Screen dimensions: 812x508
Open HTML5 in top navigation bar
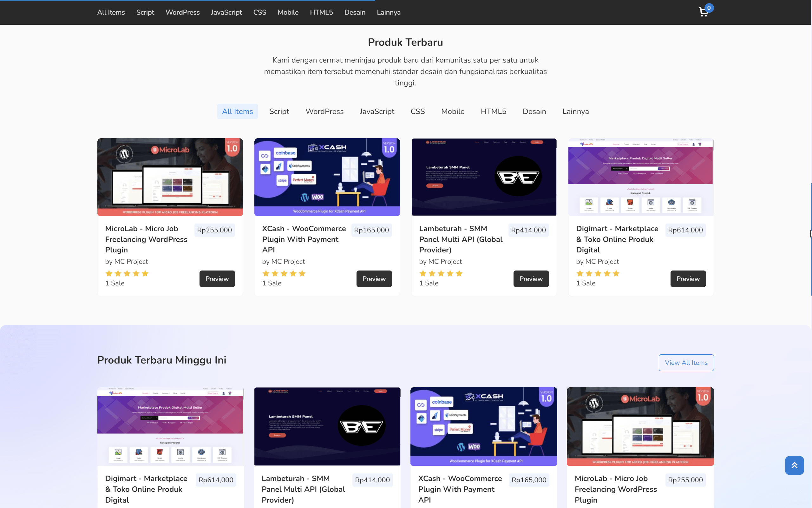tap(321, 12)
